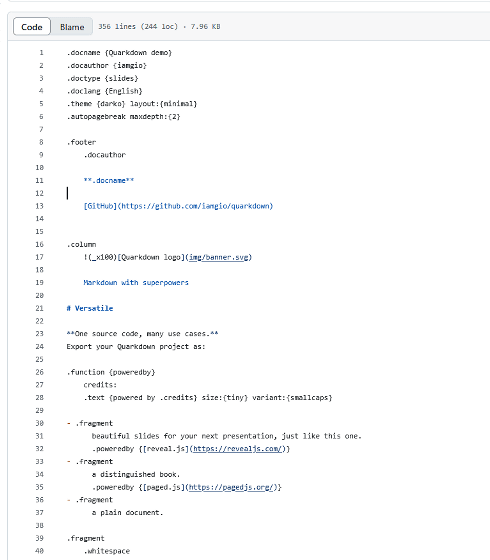Select line number 21 in gutter

pos(39,308)
